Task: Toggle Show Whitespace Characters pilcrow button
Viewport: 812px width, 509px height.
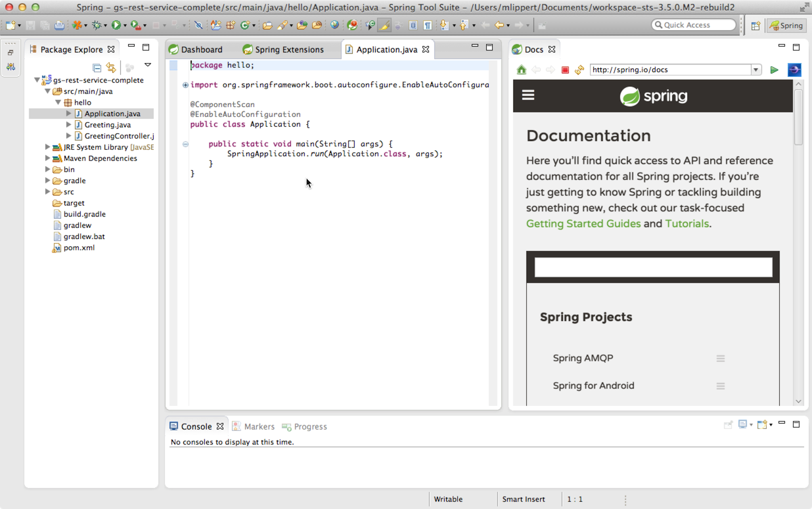Action: click(428, 26)
